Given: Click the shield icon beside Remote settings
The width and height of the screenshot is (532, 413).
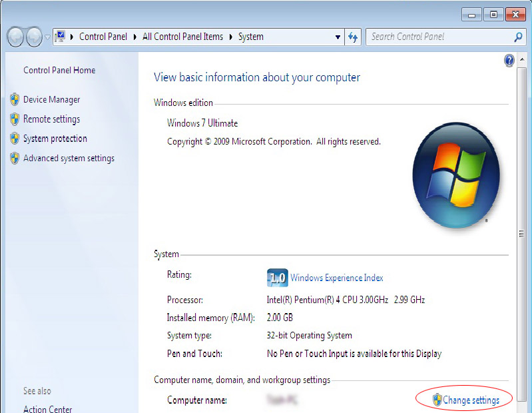Looking at the screenshot, I should [x=15, y=119].
